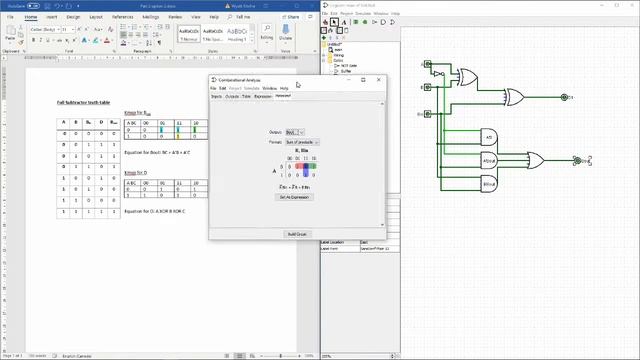The width and height of the screenshot is (640, 360).
Task: Justify paragraph text in Word
Action: tap(145, 35)
